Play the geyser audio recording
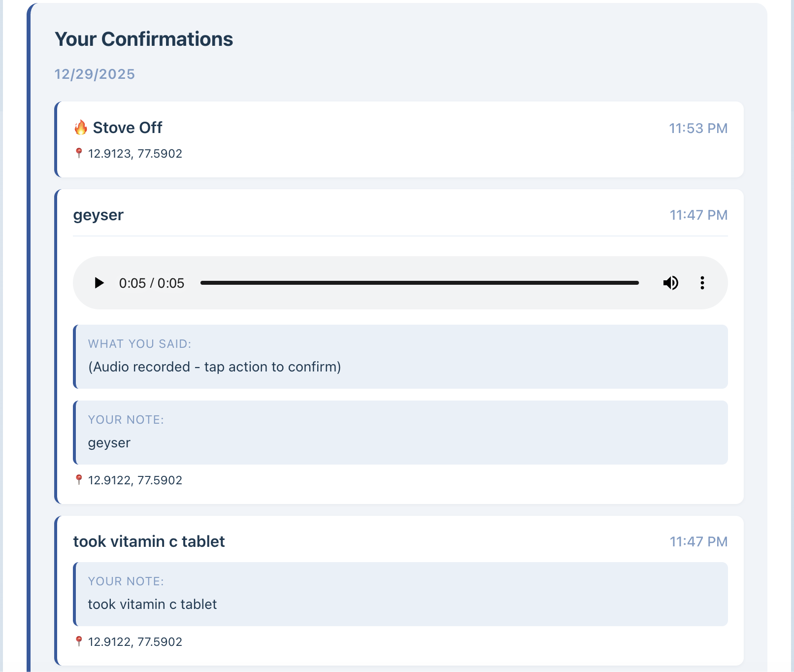 (x=99, y=283)
